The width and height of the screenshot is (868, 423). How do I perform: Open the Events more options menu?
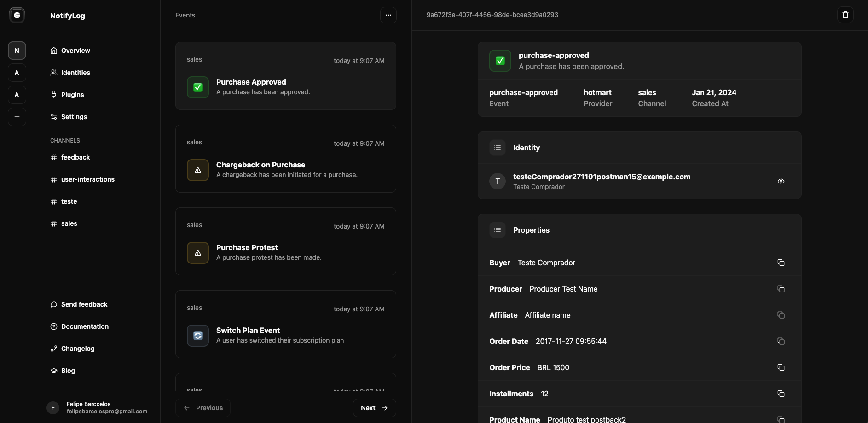pyautogui.click(x=388, y=15)
